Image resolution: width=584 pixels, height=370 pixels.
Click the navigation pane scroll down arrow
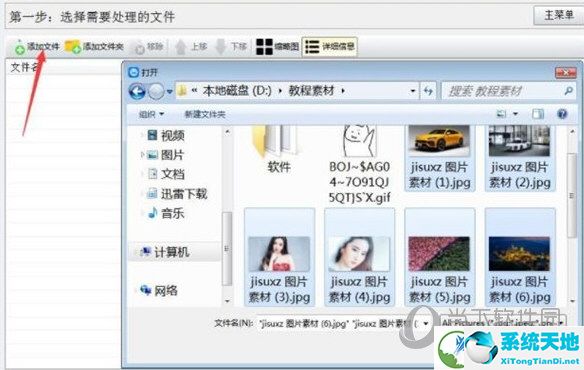click(227, 300)
